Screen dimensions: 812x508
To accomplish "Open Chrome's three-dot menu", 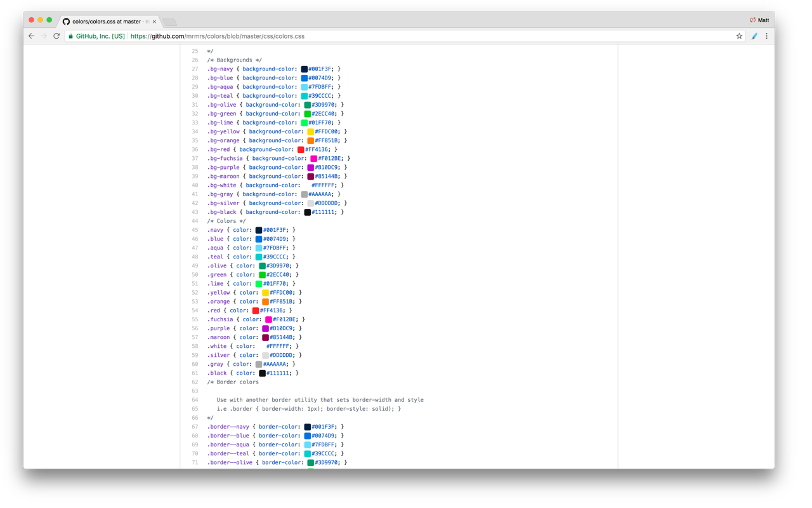I will 767,36.
